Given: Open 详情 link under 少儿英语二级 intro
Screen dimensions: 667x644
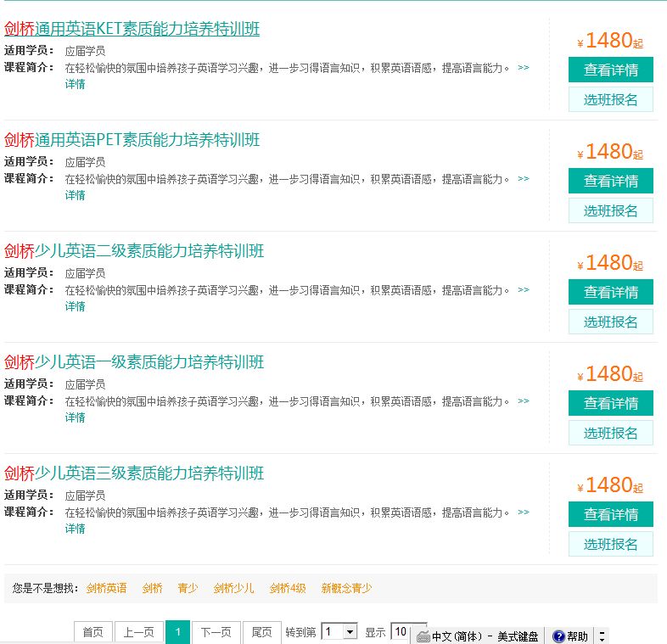Looking at the screenshot, I should pyautogui.click(x=75, y=305).
